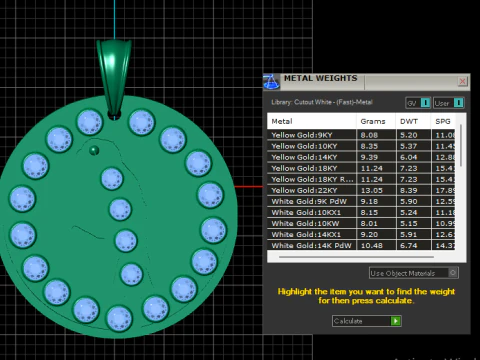Image resolution: width=480 pixels, height=360 pixels.
Task: Select the Yellow Gold:9KY row
Action: point(361,135)
